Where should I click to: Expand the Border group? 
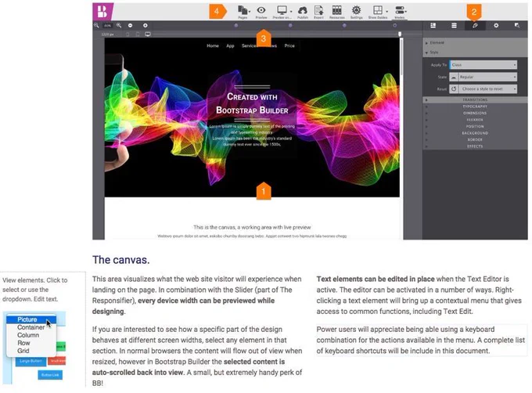475,139
